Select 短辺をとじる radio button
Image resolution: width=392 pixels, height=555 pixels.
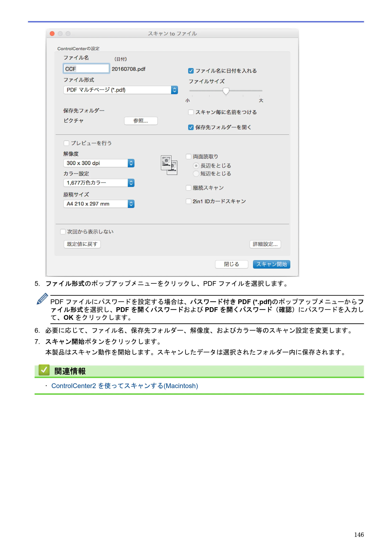tap(196, 174)
